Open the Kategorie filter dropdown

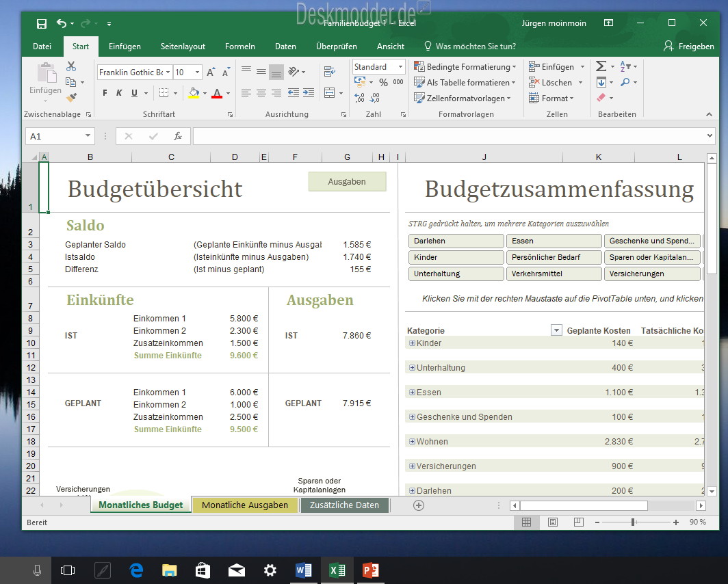(x=556, y=330)
